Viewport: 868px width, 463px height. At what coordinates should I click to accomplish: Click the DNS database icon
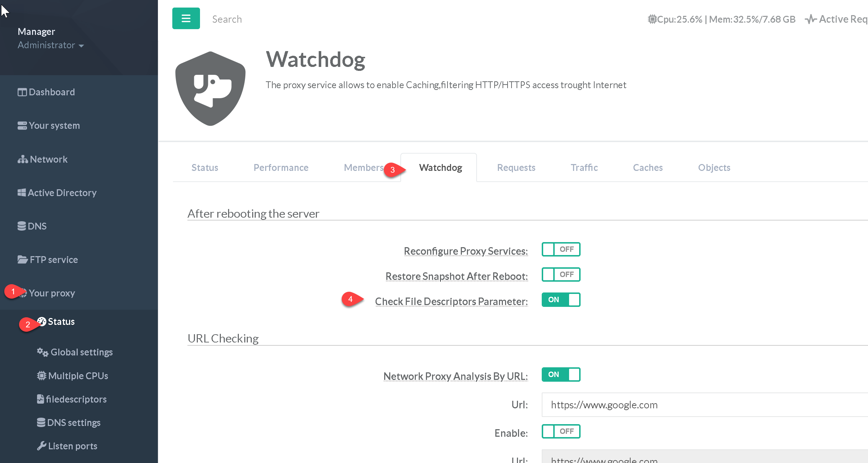22,226
